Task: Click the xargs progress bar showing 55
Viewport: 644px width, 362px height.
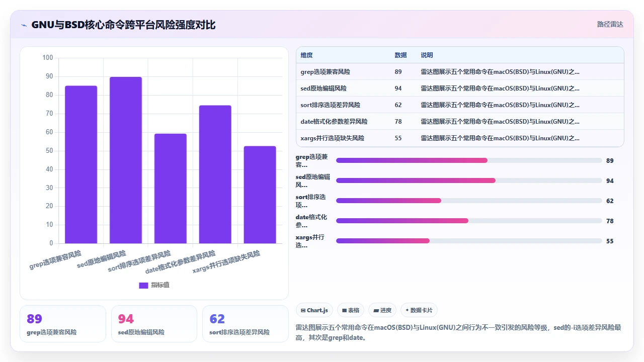Action: tap(469, 241)
